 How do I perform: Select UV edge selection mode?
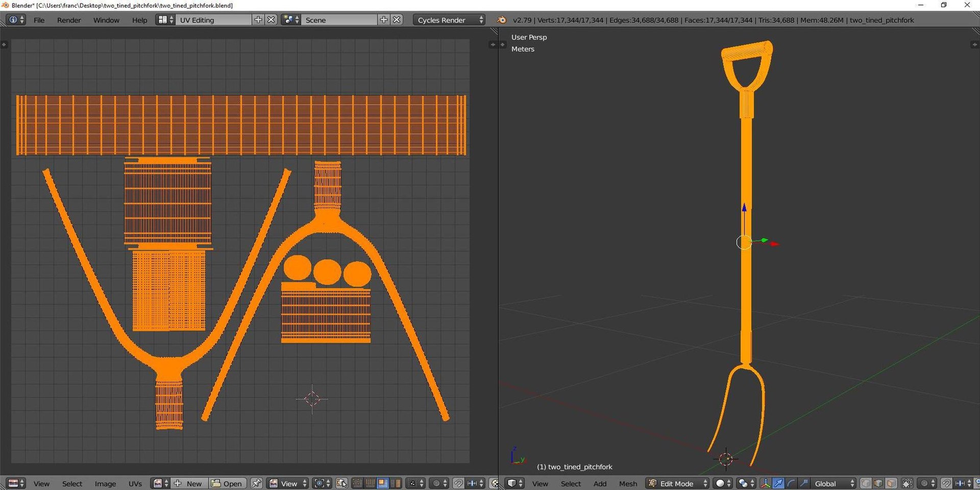point(370,483)
